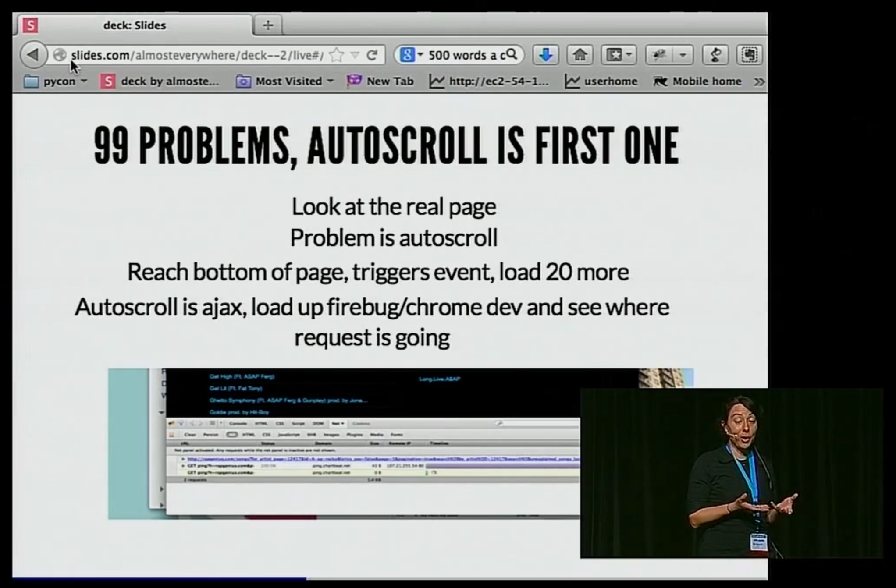Click the slides.com address bar field
Screen dimensions: 896x588
[197, 55]
